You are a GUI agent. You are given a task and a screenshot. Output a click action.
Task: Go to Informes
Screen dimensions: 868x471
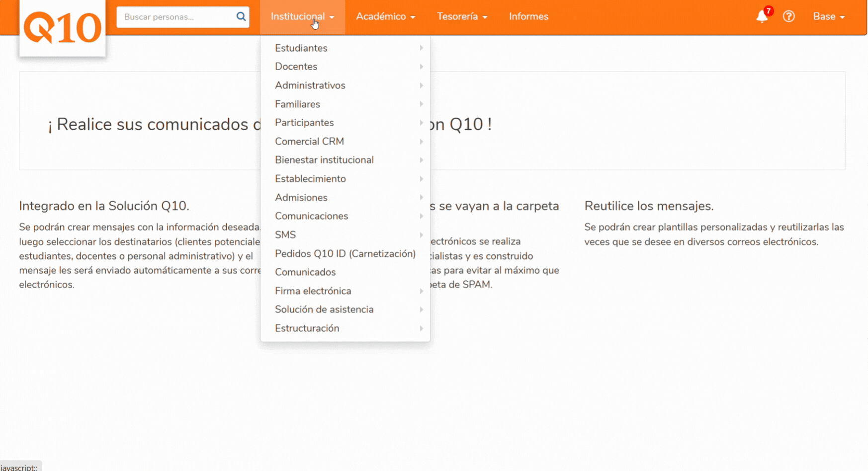tap(528, 17)
